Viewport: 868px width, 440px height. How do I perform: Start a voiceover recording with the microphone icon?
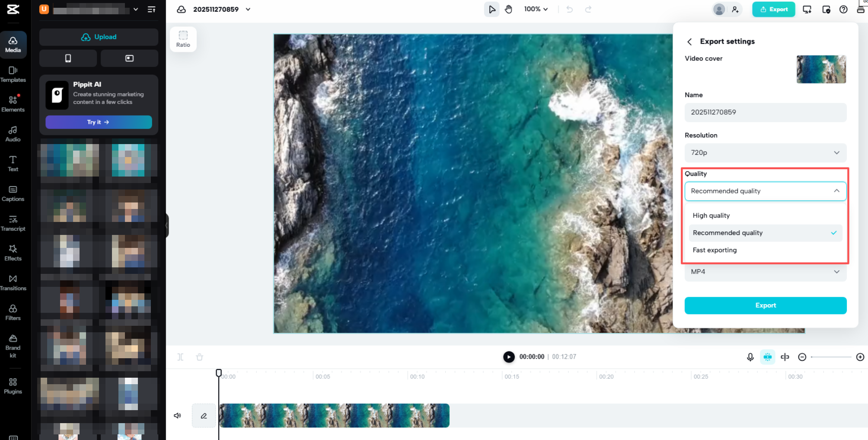750,357
